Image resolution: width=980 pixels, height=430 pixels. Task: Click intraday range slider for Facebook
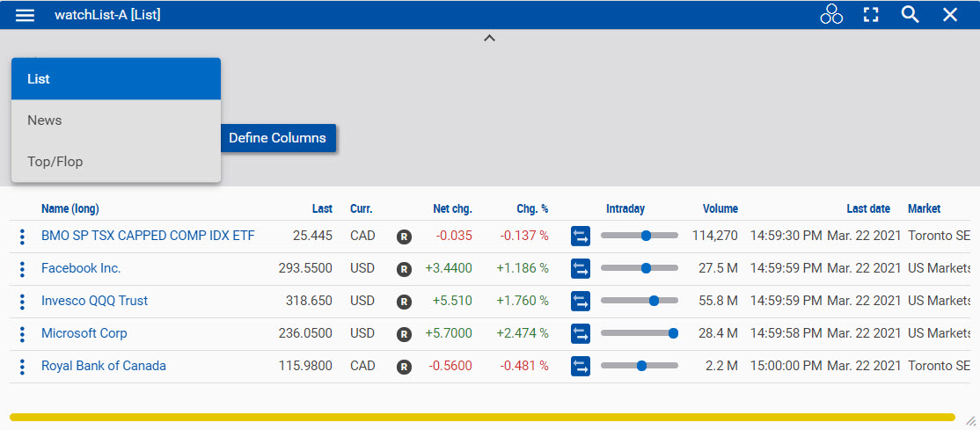click(x=640, y=268)
